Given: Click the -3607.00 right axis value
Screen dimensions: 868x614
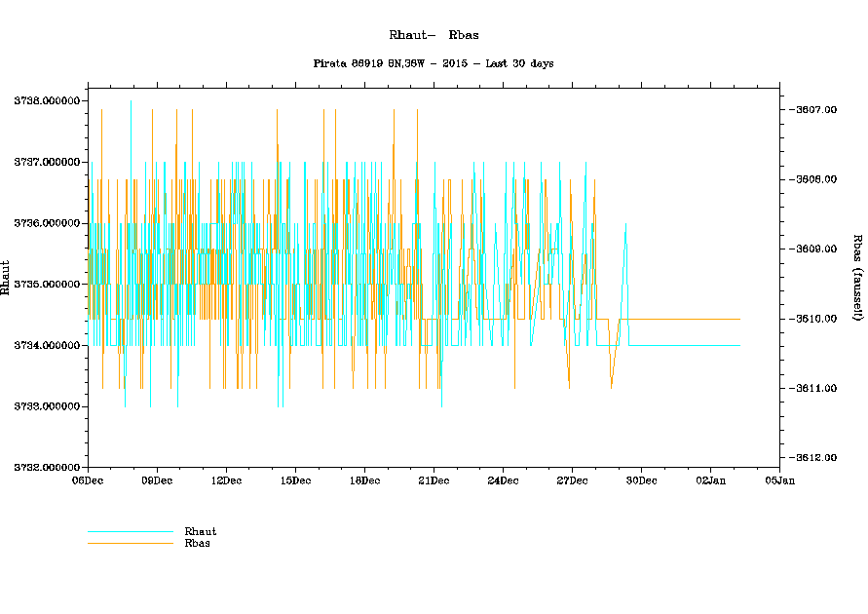Looking at the screenshot, I should point(815,110).
